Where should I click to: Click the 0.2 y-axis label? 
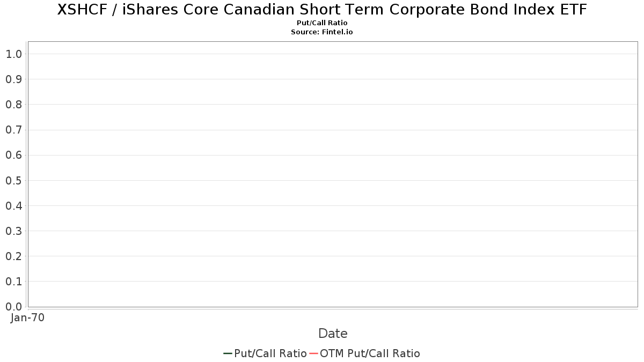13,256
